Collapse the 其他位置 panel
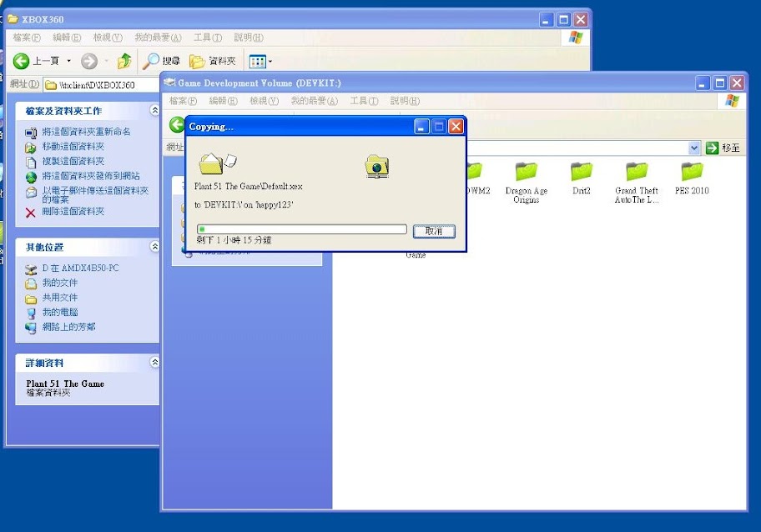 pyautogui.click(x=155, y=247)
